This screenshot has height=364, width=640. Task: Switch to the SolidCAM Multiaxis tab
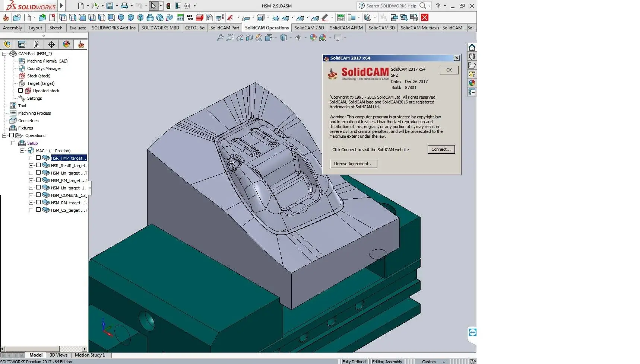420,28
